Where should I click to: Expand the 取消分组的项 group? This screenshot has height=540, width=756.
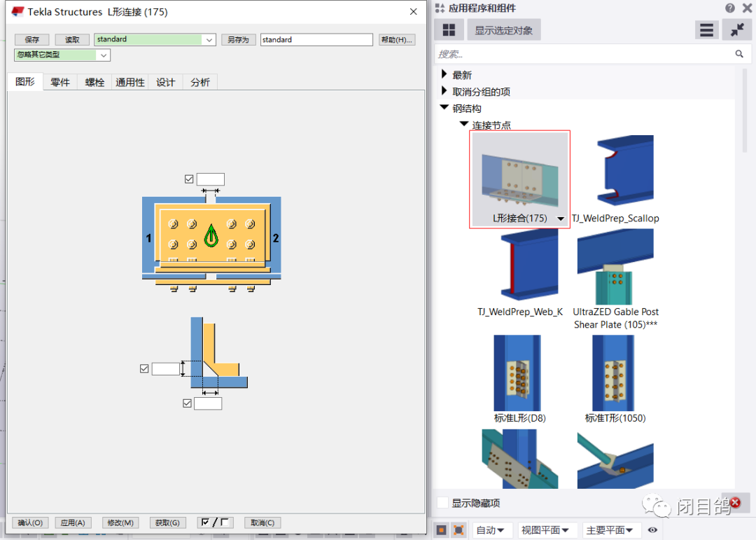444,91
